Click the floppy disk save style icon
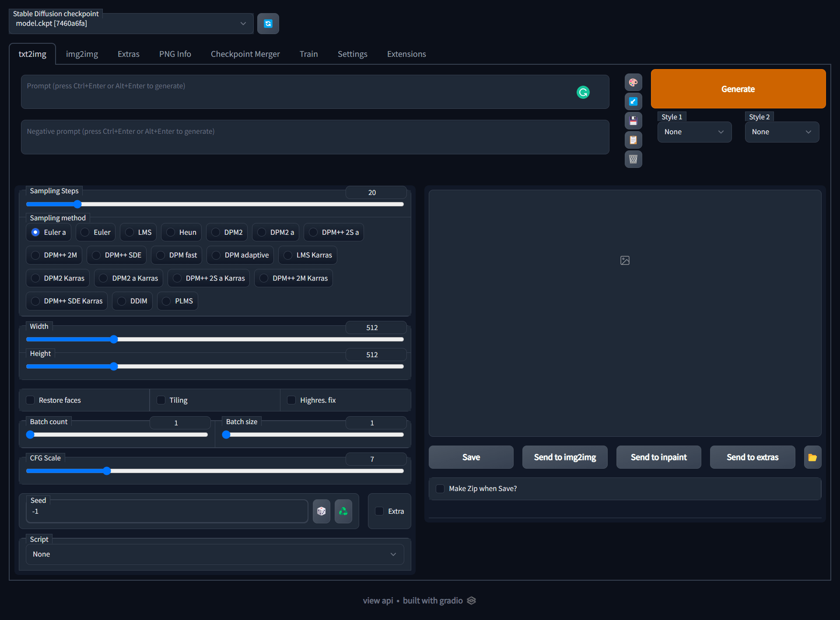The image size is (840, 620). pos(633,121)
